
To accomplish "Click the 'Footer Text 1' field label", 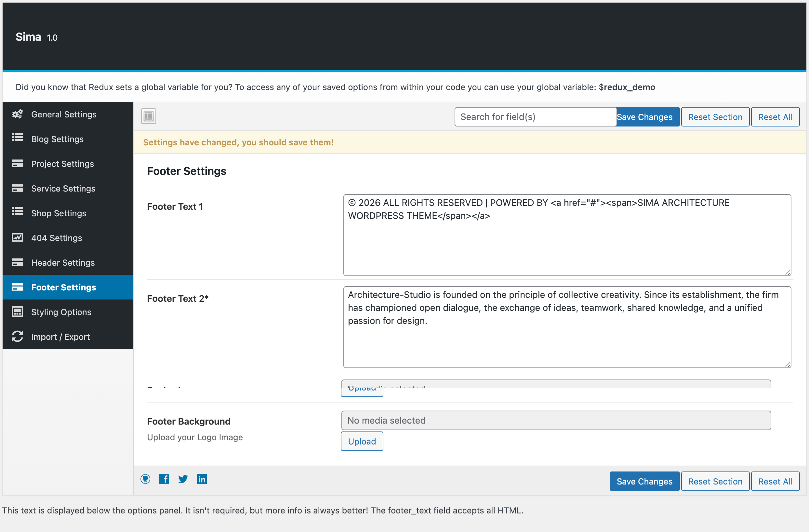I will pyautogui.click(x=175, y=206).
